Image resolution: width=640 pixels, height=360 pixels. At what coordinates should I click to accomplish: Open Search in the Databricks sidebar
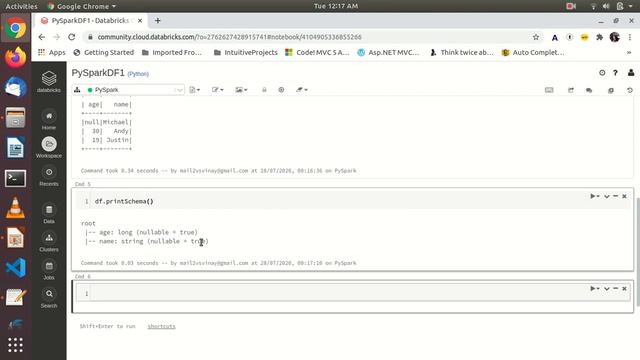pos(49,298)
